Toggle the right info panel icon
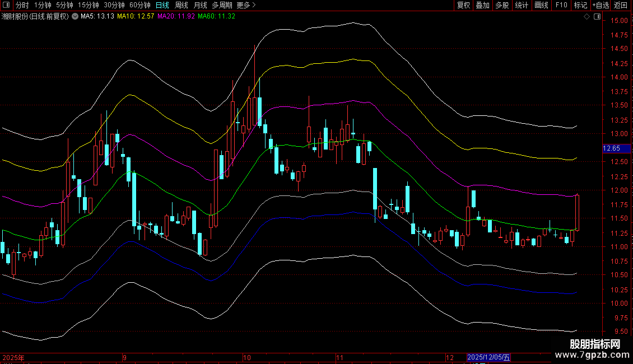Screen dimensions: 633x364 click(597, 17)
